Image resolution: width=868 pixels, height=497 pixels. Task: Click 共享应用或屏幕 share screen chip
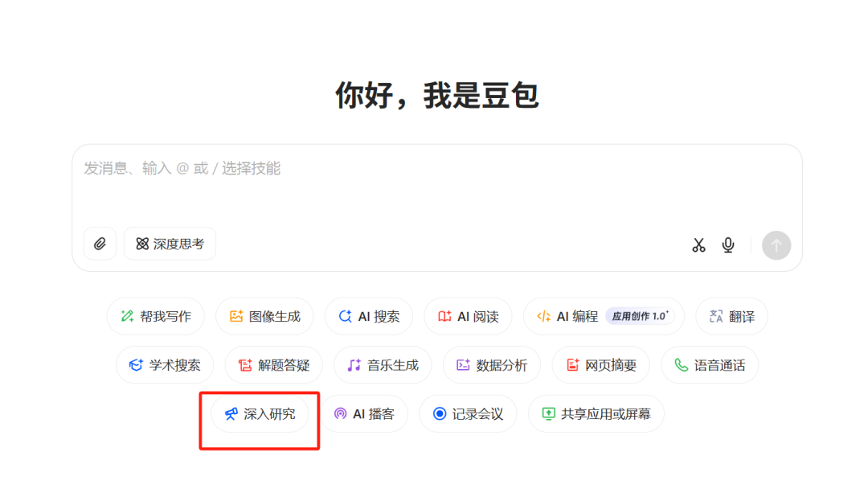pos(596,414)
